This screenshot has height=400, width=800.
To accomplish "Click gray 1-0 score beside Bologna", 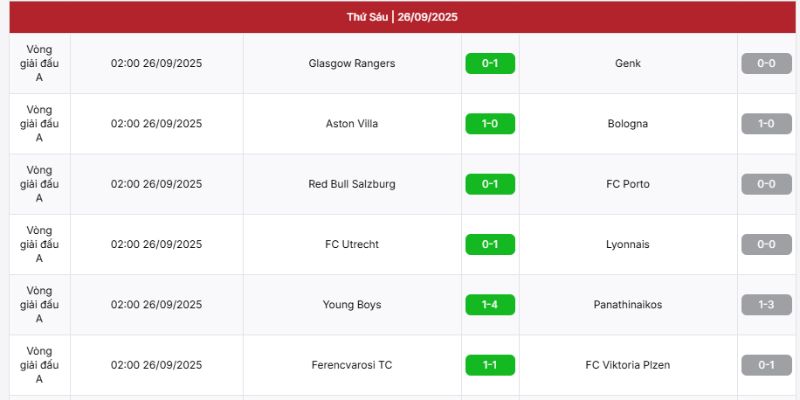I will coord(766,124).
